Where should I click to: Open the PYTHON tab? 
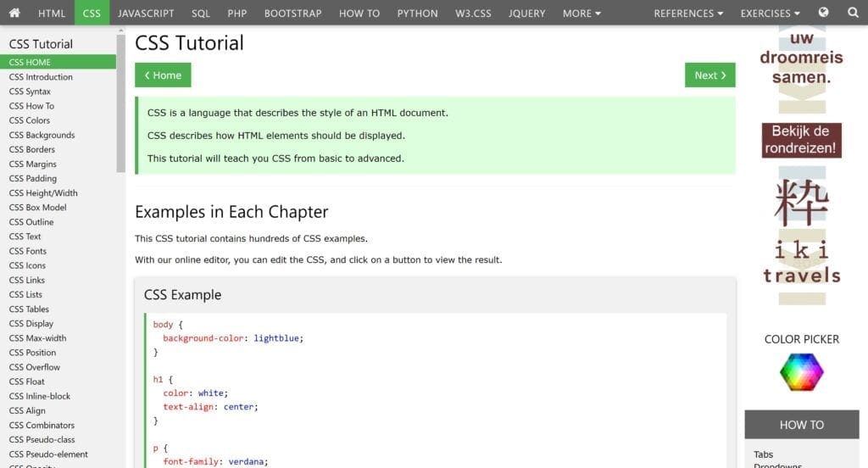(x=417, y=13)
